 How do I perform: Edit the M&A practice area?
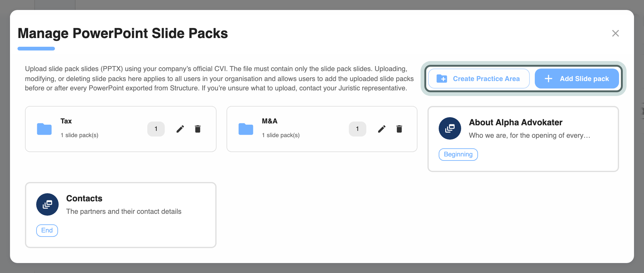pos(382,129)
